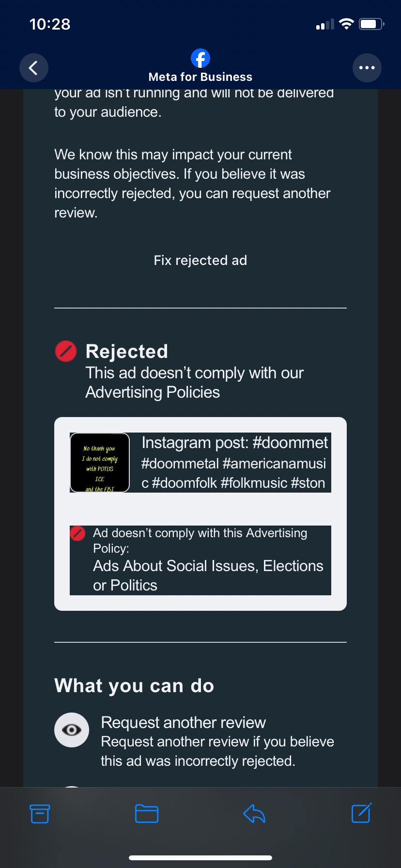The height and width of the screenshot is (868, 401).
Task: Tap the Meta for Business sender title
Action: click(x=200, y=77)
